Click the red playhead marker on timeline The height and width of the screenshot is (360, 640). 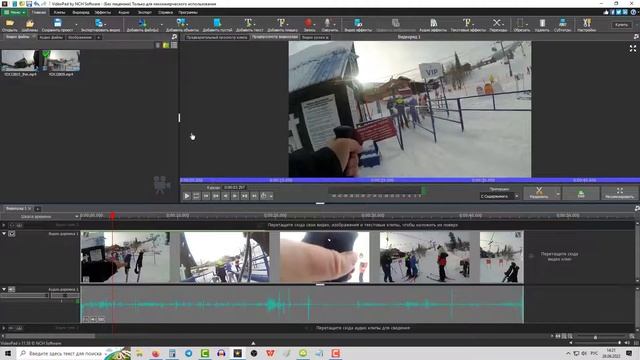[112, 216]
